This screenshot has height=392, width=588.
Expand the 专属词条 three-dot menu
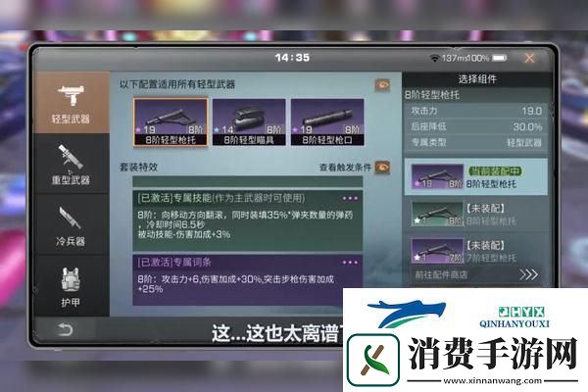(x=350, y=263)
